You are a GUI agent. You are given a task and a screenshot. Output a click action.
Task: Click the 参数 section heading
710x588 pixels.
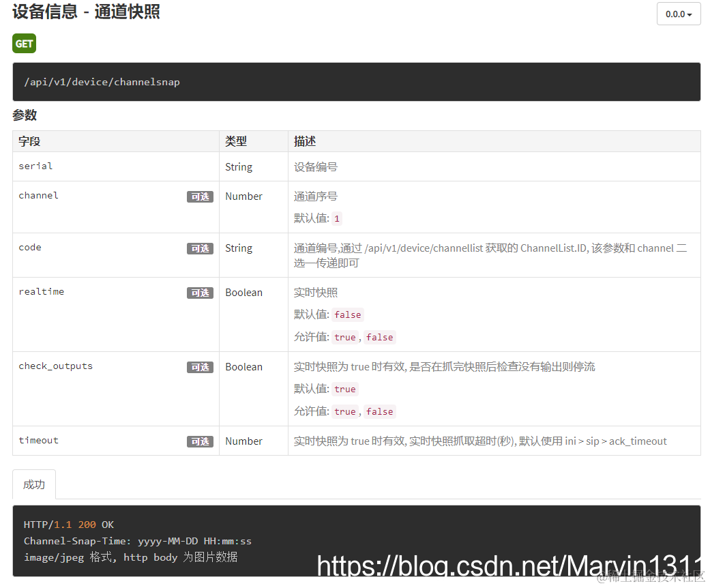pos(25,115)
